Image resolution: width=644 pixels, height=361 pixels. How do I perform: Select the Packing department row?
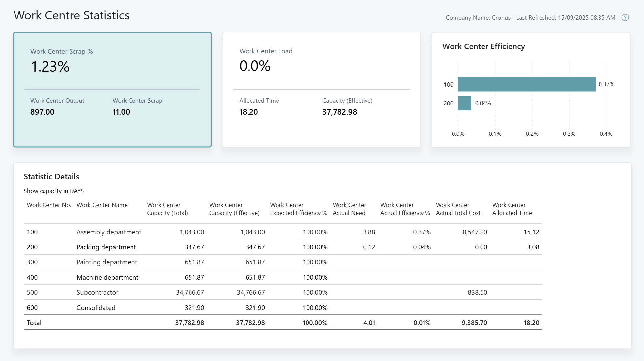106,247
